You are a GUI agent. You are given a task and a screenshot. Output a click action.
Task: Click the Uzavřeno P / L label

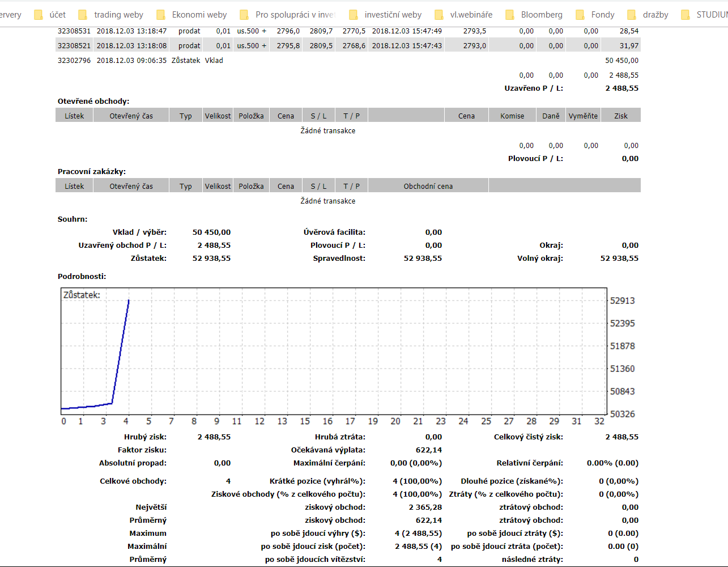pos(534,88)
